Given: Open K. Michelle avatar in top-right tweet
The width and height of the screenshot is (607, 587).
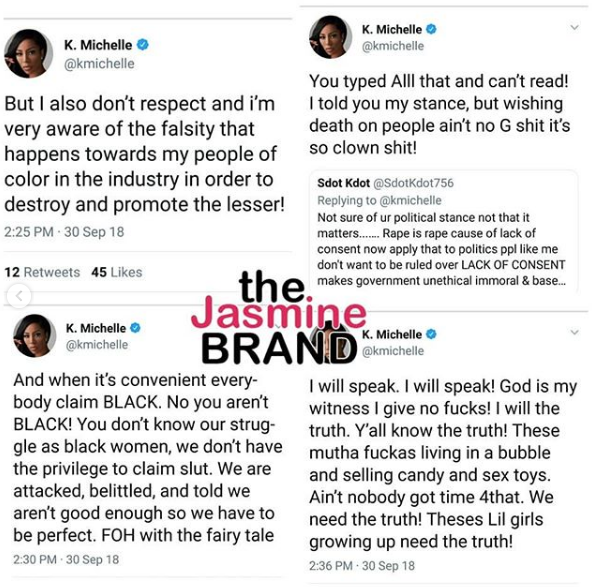Looking at the screenshot, I should point(330,37).
